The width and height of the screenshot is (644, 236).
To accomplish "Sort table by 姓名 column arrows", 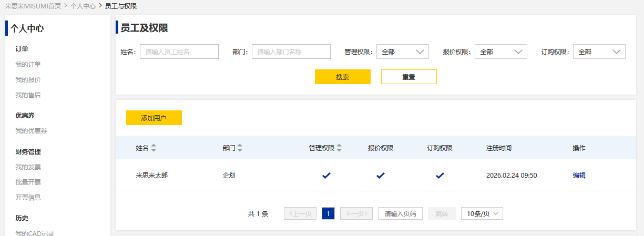I will click(x=154, y=148).
